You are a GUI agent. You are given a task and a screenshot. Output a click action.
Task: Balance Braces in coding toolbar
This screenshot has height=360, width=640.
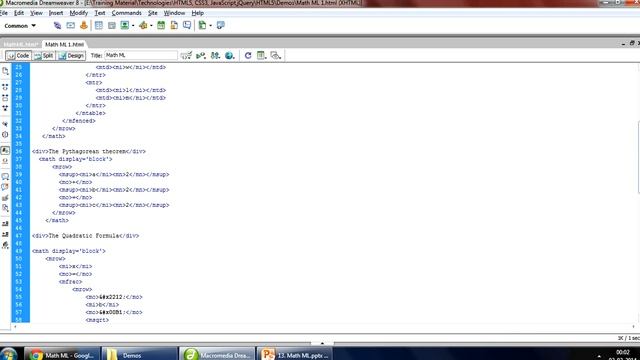[x=5, y=135]
